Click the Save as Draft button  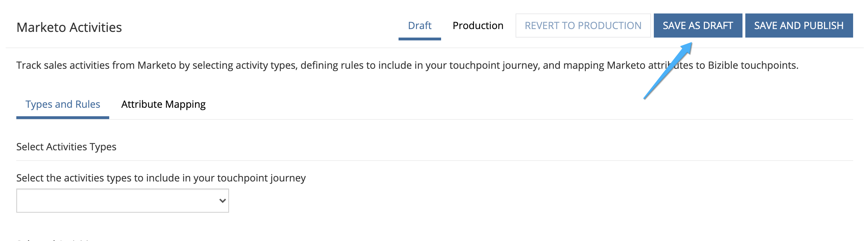coord(698,26)
